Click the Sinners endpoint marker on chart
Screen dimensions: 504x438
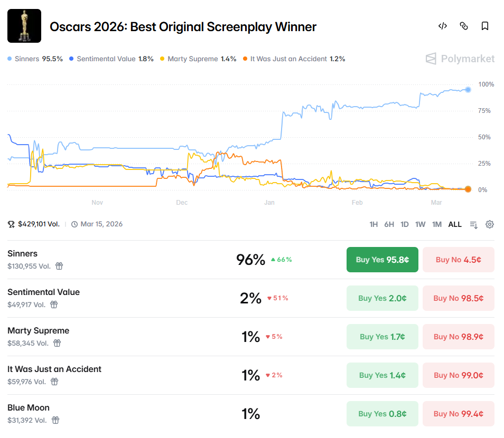pyautogui.click(x=468, y=89)
